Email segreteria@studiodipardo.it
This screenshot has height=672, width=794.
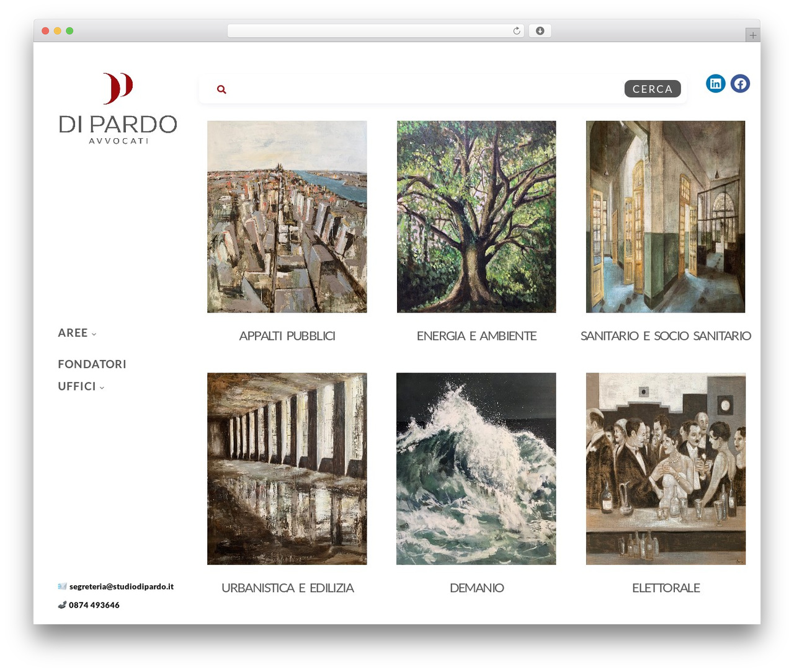pyautogui.click(x=122, y=586)
